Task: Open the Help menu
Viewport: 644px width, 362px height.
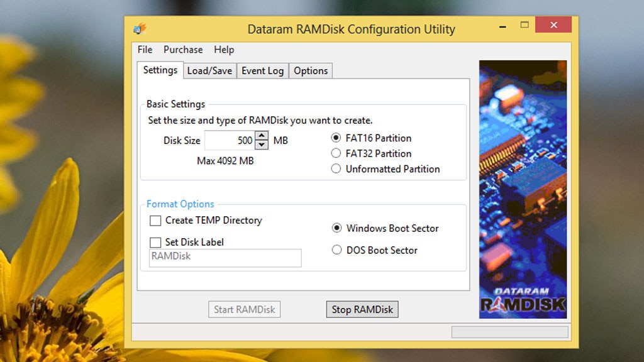Action: pos(224,50)
